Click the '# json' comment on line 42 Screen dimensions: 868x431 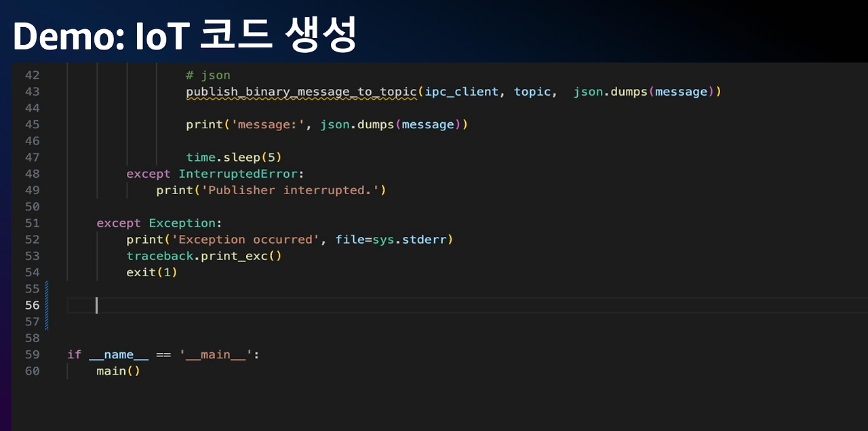click(x=208, y=75)
